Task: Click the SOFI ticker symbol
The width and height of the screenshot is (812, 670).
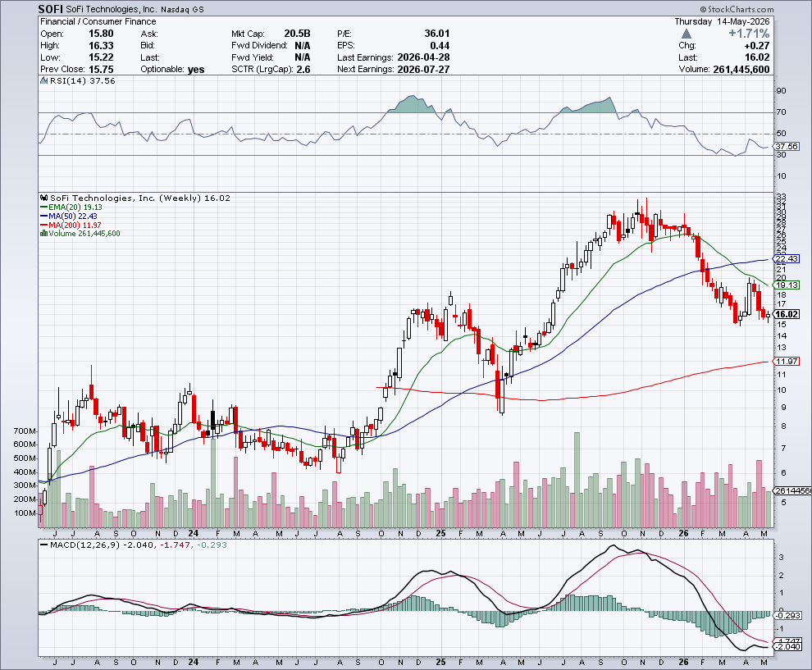Action: [51, 9]
